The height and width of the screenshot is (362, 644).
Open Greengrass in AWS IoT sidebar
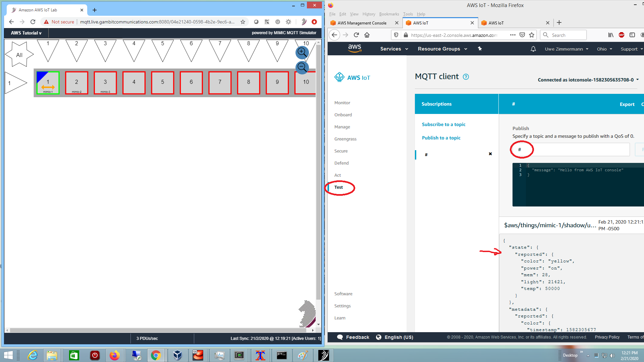(x=345, y=139)
